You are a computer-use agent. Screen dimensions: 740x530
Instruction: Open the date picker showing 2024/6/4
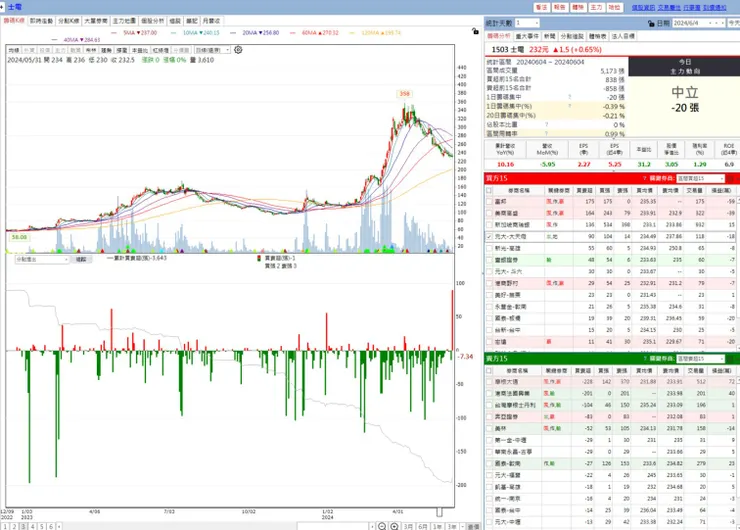pos(698,23)
